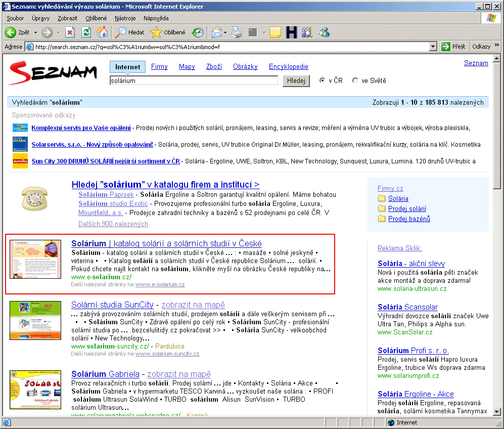
Task: Click the Stop loading toolbar icon
Action: pyautogui.click(x=70, y=32)
